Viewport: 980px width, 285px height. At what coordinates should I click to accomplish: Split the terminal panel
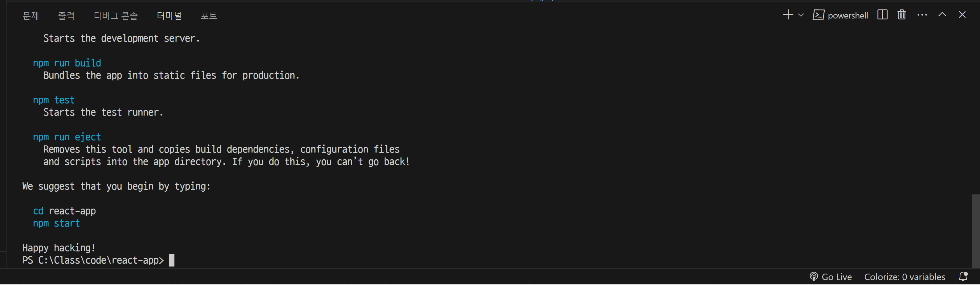coord(882,15)
